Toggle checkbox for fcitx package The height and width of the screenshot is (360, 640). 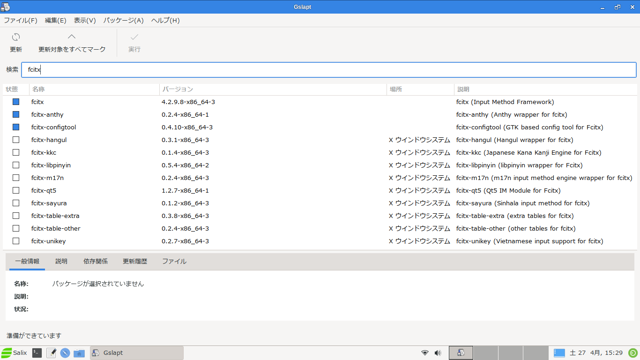[16, 102]
